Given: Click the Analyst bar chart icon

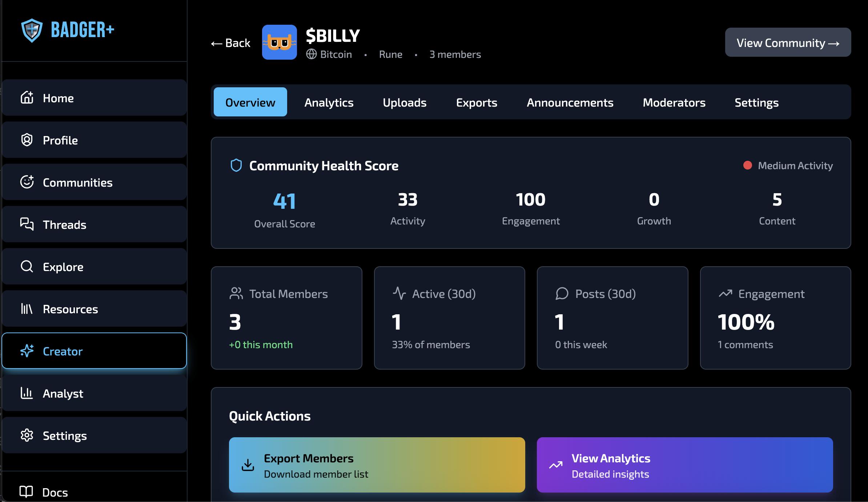Looking at the screenshot, I should [x=27, y=393].
